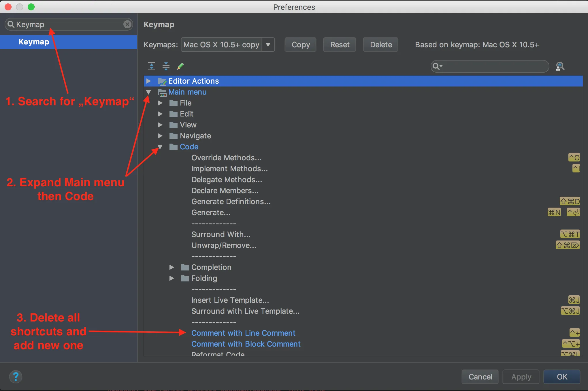Select Comment with Block Comment action
588x391 pixels.
click(x=246, y=344)
